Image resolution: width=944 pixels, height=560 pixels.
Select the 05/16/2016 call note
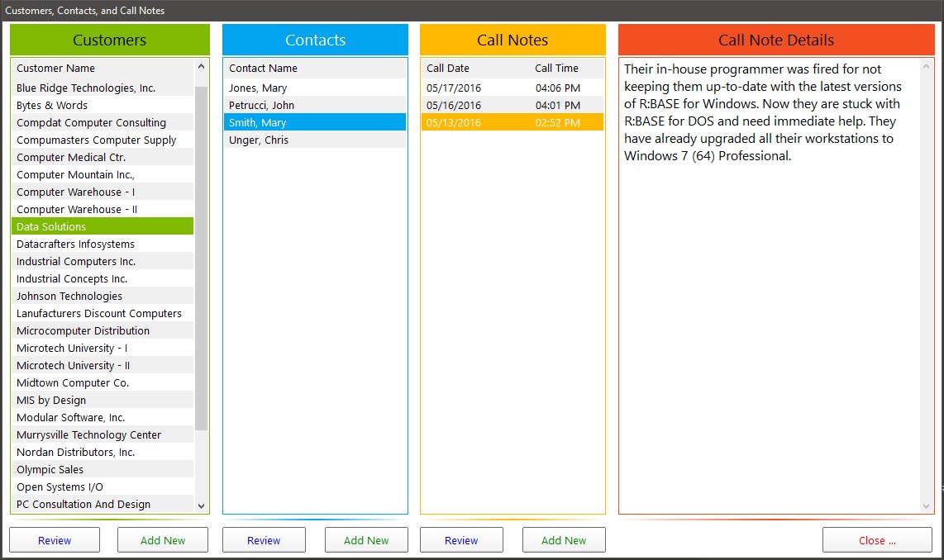tap(454, 105)
